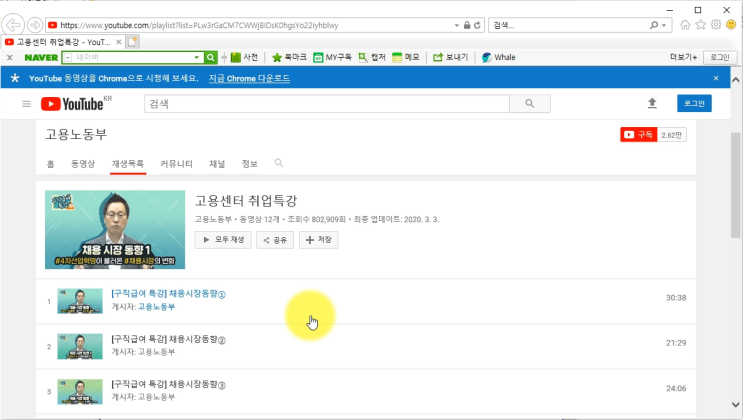
Task: Click the 모두 재생 play all button
Action: click(223, 240)
